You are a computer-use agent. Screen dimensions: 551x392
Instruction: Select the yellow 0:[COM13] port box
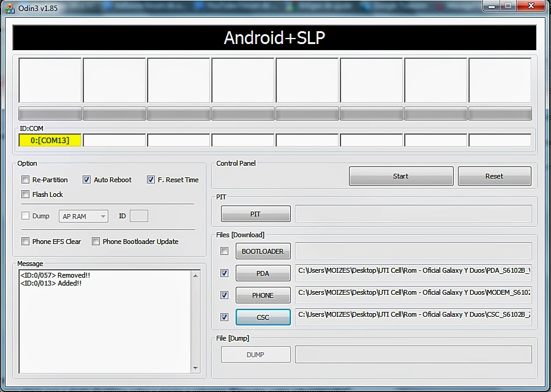point(50,141)
